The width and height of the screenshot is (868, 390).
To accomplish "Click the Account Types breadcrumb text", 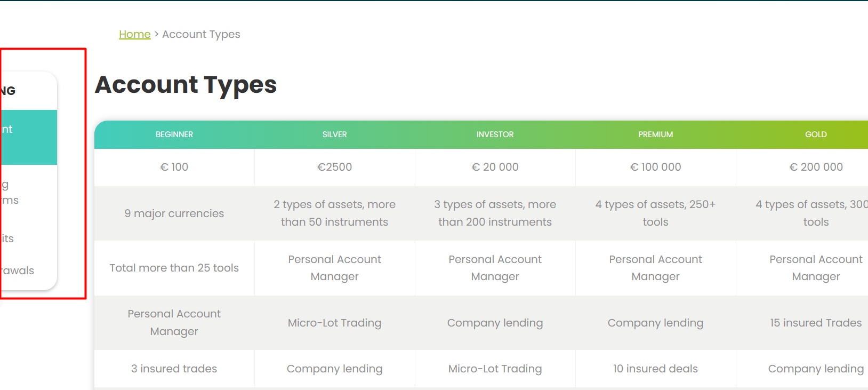I will [x=201, y=34].
